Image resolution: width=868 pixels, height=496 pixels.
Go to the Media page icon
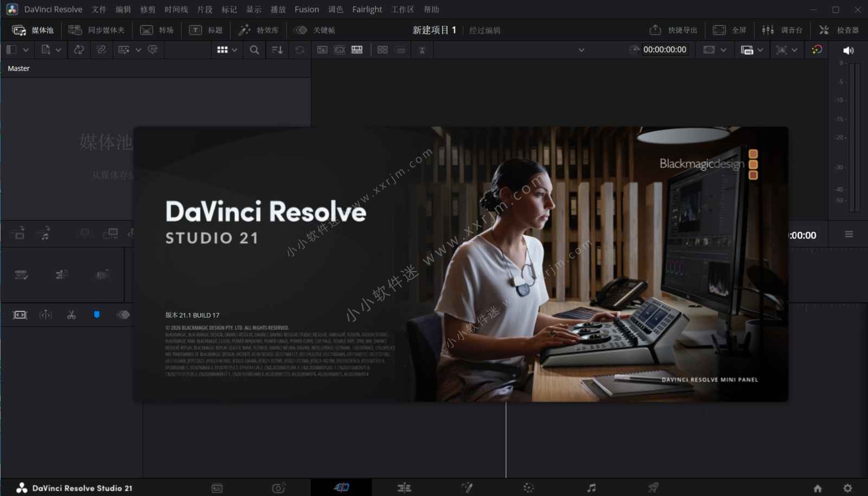pos(217,488)
